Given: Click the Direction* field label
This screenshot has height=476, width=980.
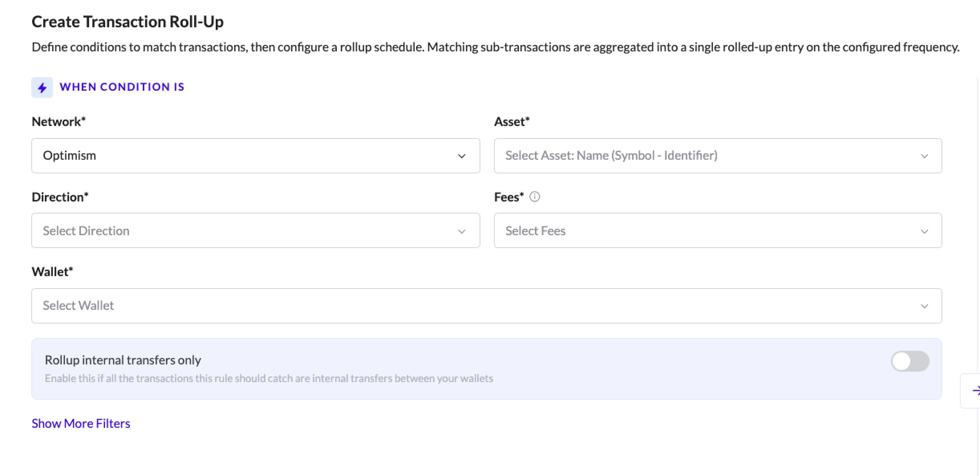Looking at the screenshot, I should (x=60, y=197).
